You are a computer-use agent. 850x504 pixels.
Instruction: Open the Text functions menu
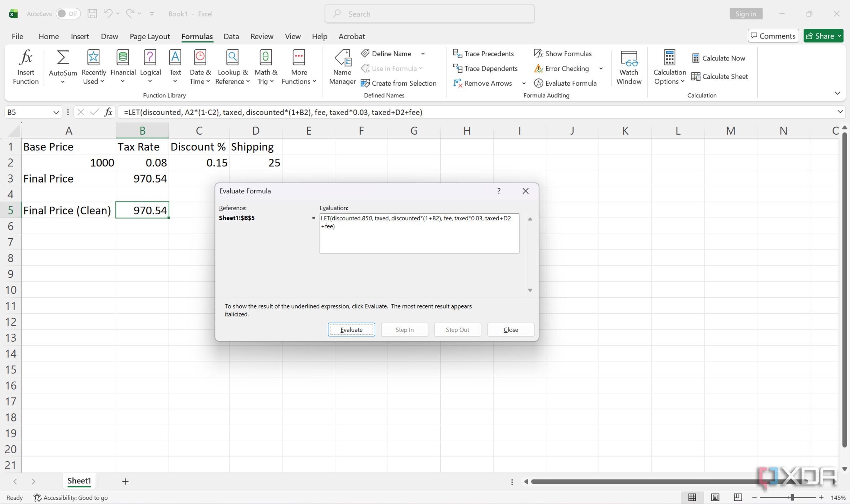(x=175, y=67)
